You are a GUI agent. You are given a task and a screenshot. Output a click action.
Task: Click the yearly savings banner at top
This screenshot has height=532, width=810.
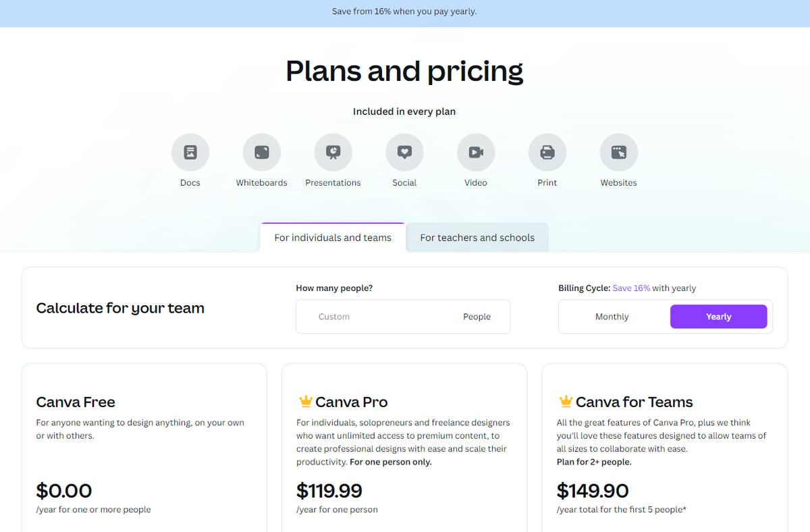coord(404,11)
